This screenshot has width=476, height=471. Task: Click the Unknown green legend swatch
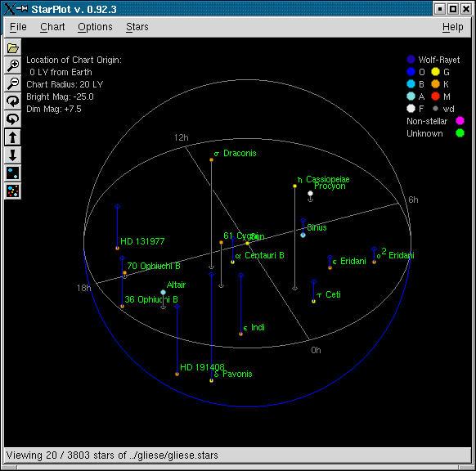[460, 133]
